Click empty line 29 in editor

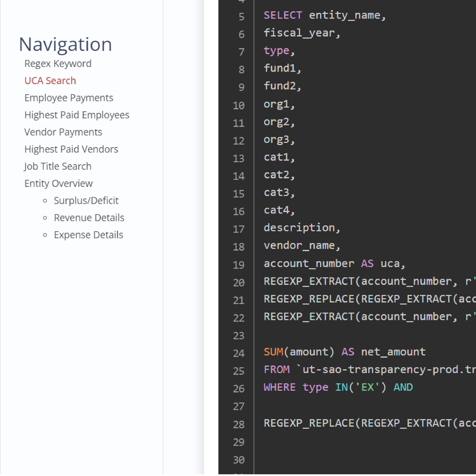point(345,442)
